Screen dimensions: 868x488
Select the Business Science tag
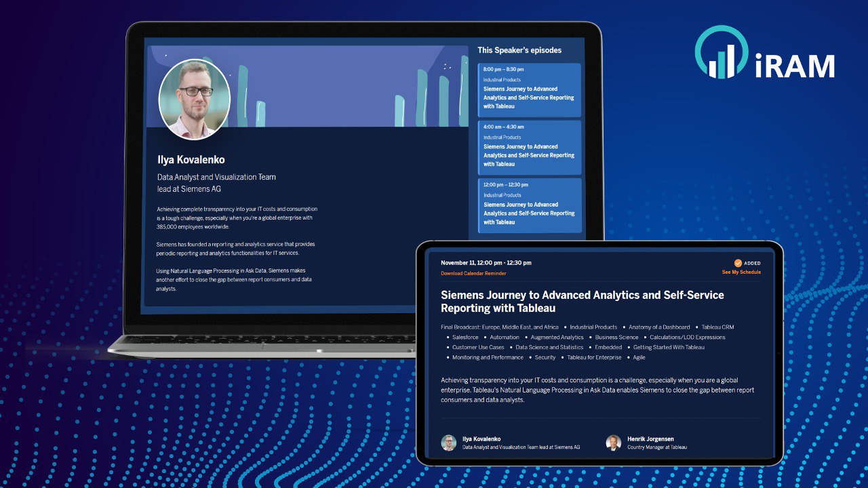tap(617, 338)
